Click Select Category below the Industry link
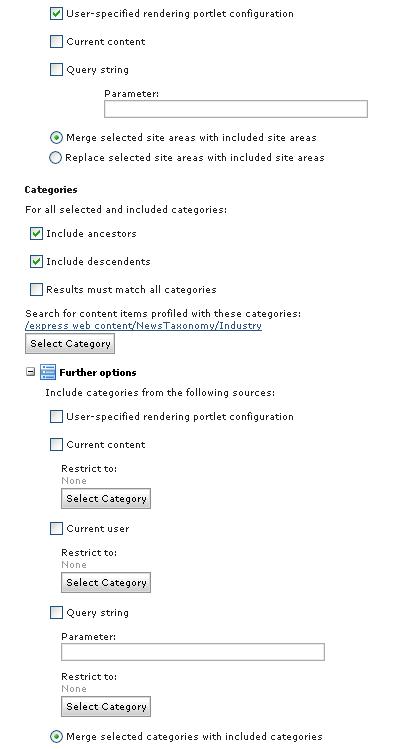 pos(70,344)
